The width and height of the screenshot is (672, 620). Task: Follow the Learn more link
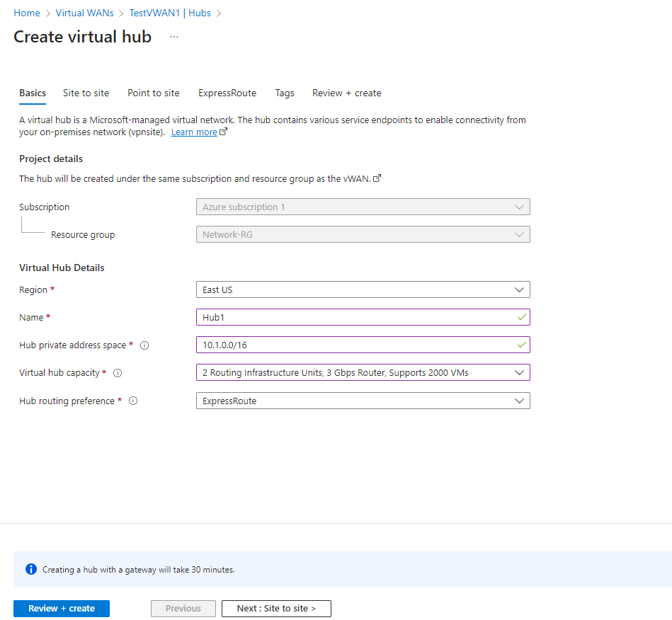[194, 132]
